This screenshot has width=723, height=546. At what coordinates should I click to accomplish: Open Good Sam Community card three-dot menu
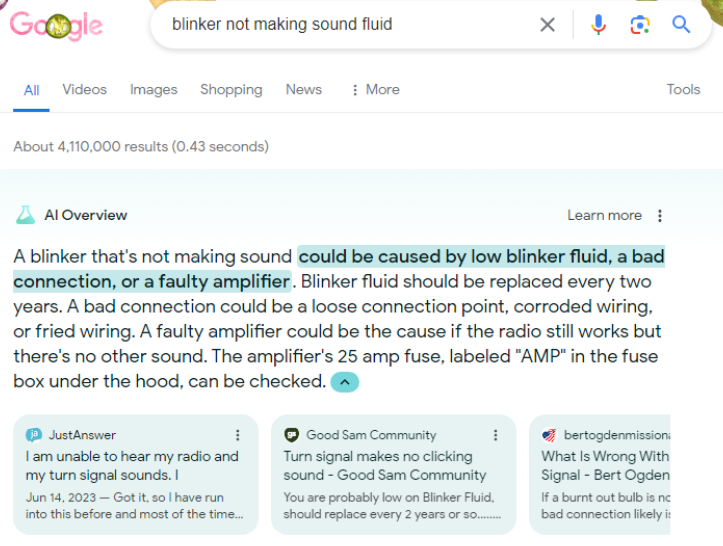click(495, 435)
